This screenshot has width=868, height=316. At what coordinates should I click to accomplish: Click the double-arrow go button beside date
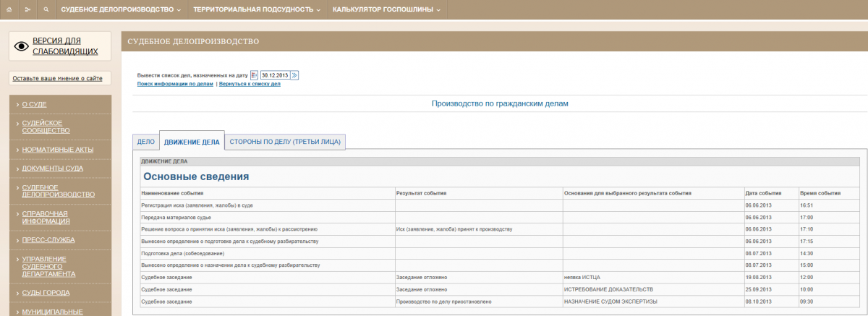pos(294,74)
